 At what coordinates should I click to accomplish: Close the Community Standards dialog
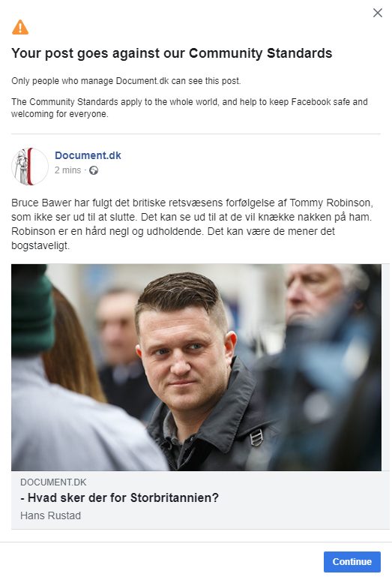[x=377, y=13]
